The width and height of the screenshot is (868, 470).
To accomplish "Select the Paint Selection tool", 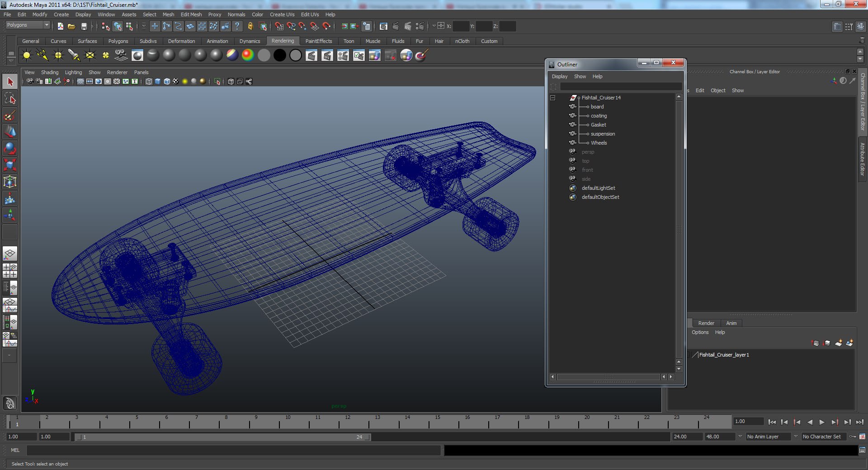I will pyautogui.click(x=10, y=115).
